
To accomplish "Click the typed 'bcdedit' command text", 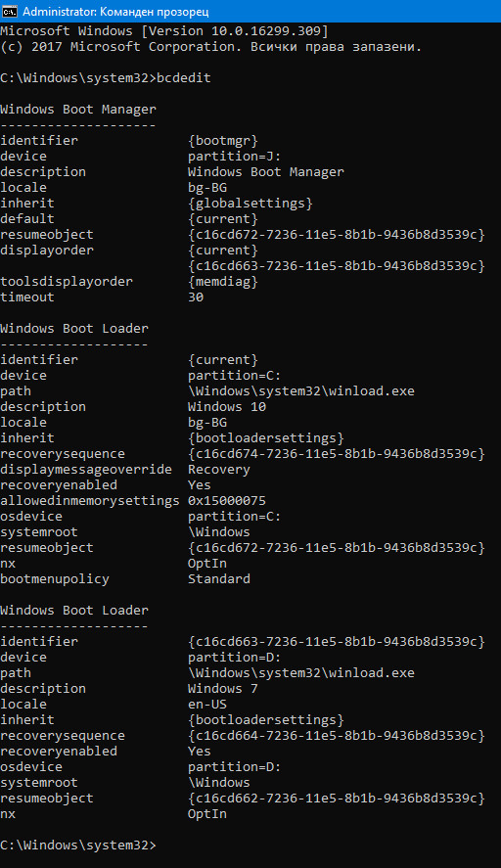I will click(x=184, y=78).
